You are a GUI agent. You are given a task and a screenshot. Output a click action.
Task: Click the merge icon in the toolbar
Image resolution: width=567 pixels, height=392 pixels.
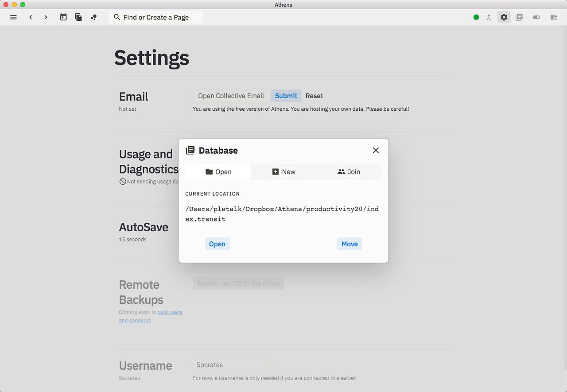tap(489, 17)
